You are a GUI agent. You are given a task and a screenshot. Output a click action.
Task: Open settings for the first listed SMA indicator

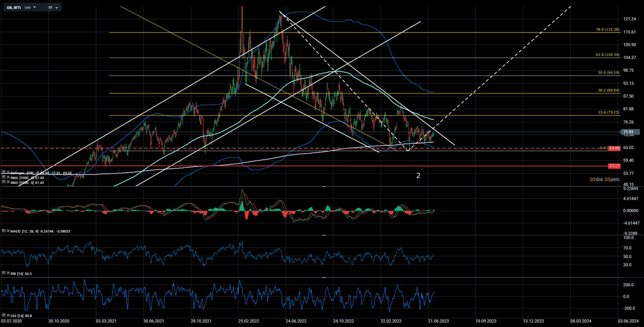click(x=4, y=177)
